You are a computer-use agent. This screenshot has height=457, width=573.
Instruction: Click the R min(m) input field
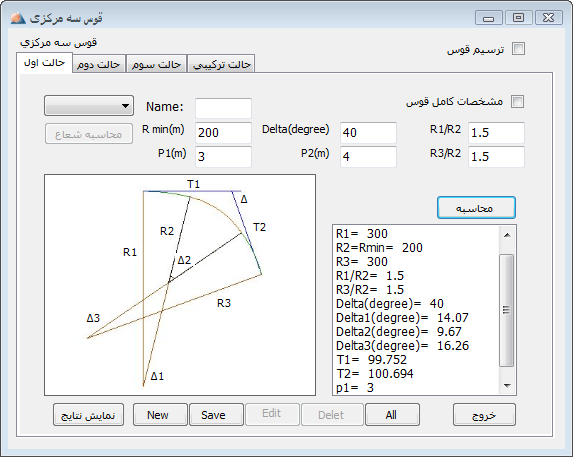[223, 133]
